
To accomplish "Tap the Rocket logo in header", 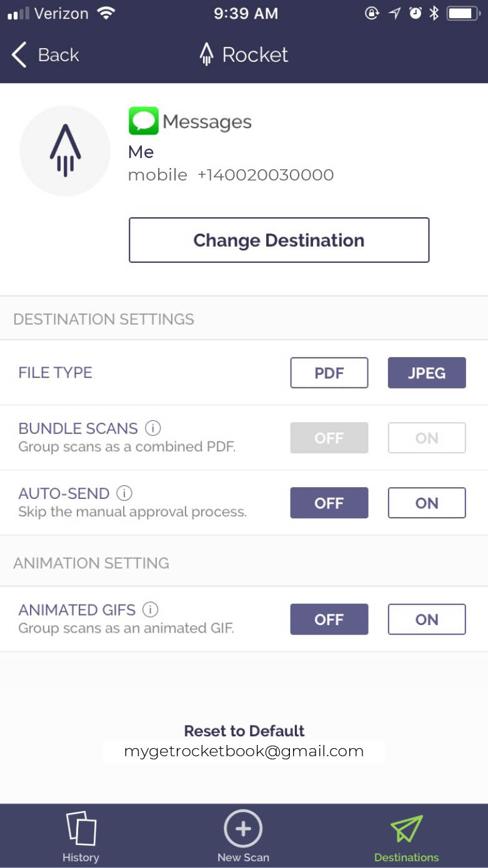I will pyautogui.click(x=206, y=55).
